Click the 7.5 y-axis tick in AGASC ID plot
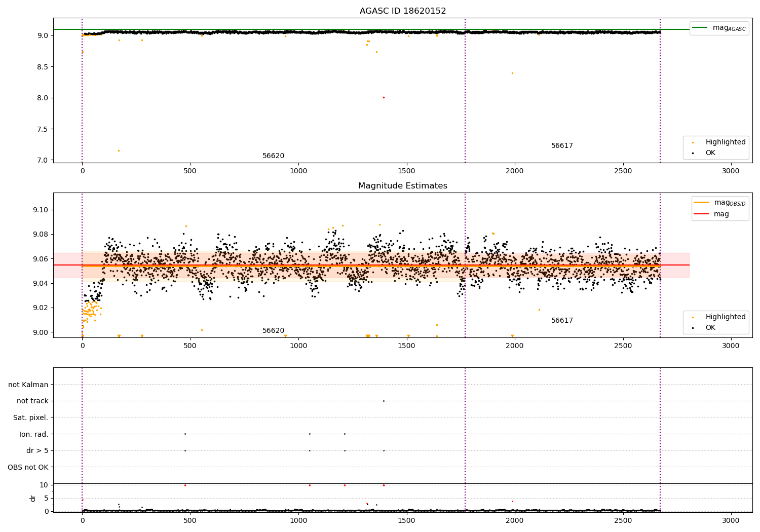760x532 pixels. [x=43, y=129]
